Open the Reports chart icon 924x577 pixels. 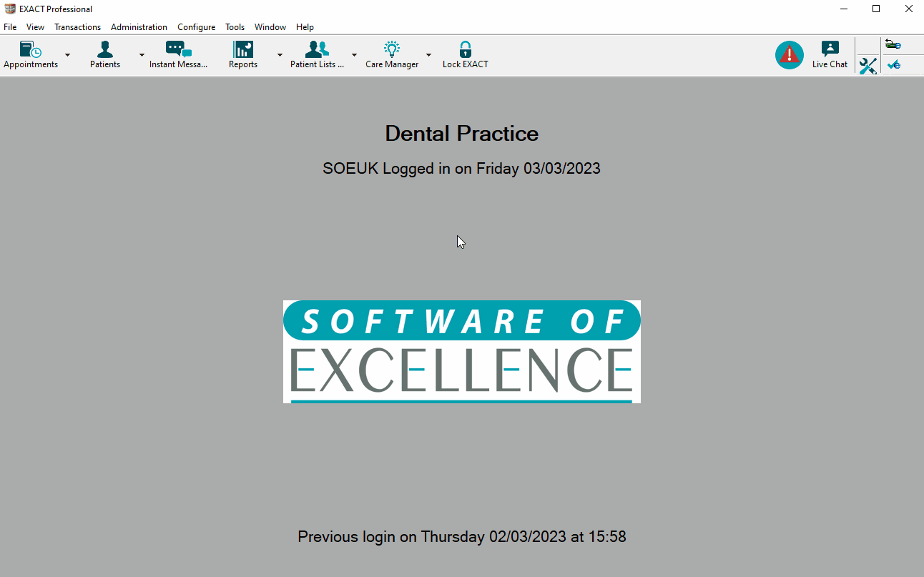click(243, 50)
